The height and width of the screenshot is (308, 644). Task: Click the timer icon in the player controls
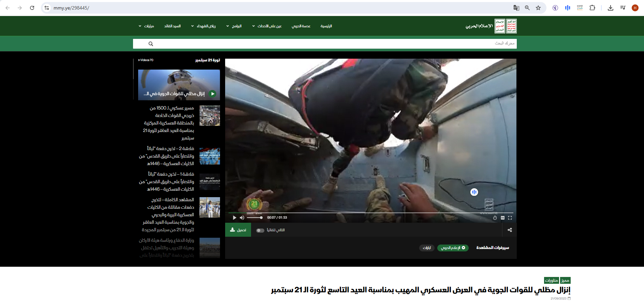tap(495, 218)
